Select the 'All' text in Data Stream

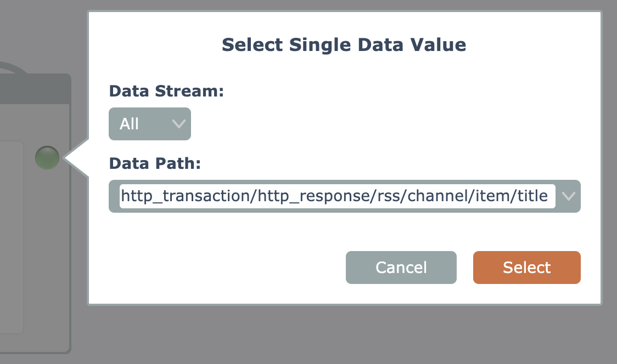tap(130, 124)
